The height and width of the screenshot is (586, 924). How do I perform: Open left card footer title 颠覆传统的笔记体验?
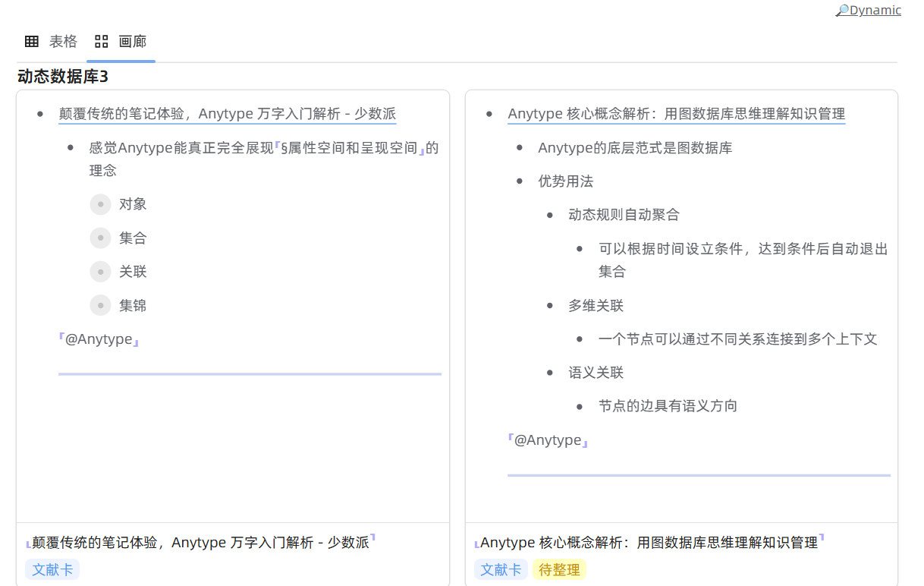point(200,542)
